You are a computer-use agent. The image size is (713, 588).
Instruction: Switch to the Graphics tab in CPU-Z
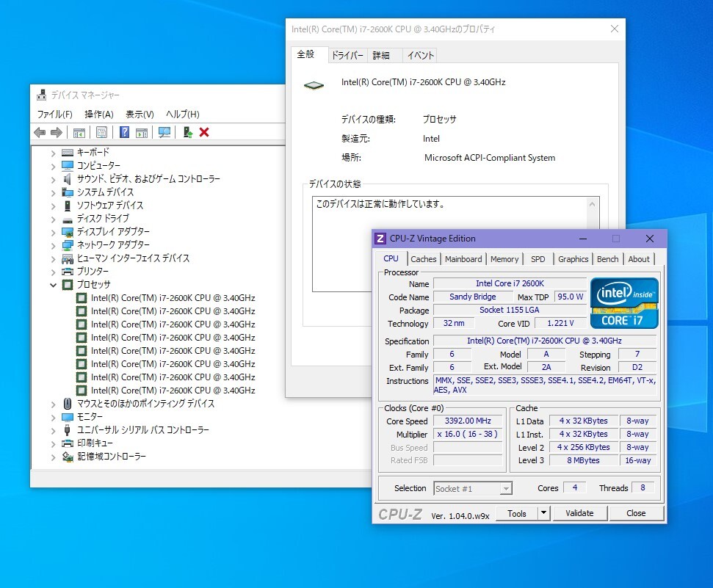click(573, 259)
